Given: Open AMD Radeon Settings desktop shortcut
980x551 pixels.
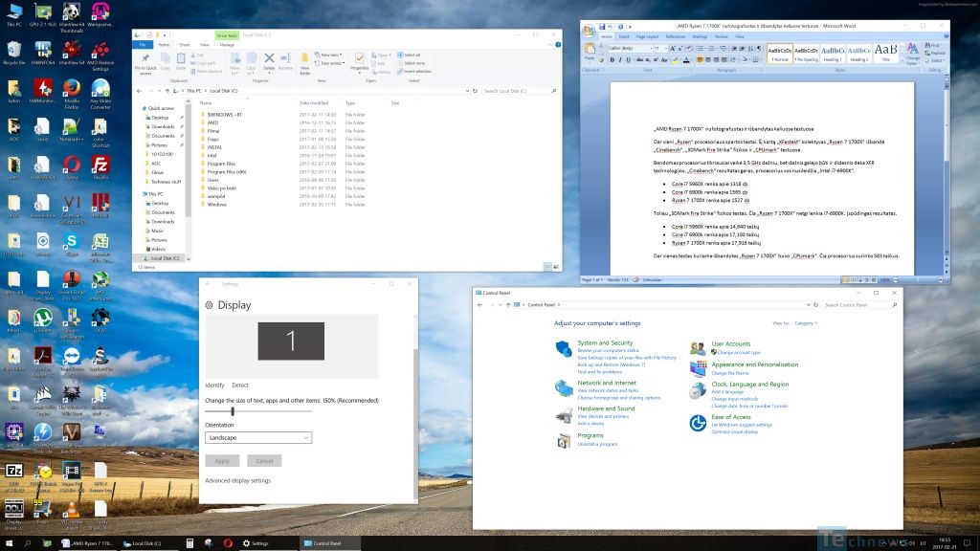Looking at the screenshot, I should pyautogui.click(x=100, y=55).
